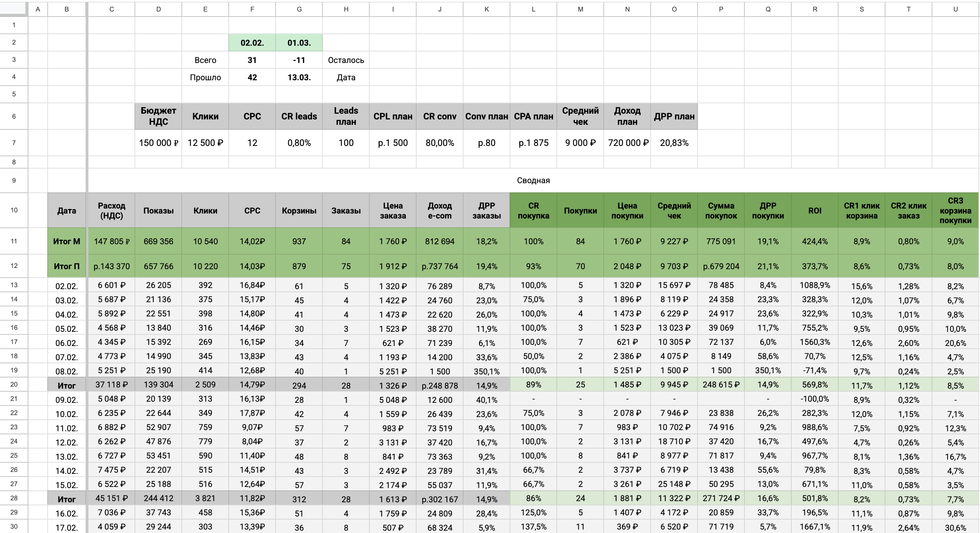Click the 'Бюджет НДС' header cell
The image size is (980, 533).
158,116
